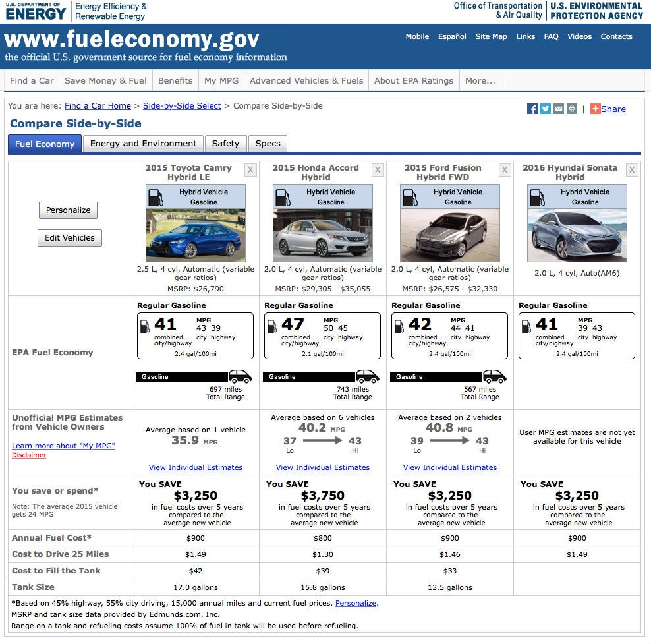This screenshot has height=644, width=651.
Task: Open the Specs tab
Action: [x=268, y=144]
